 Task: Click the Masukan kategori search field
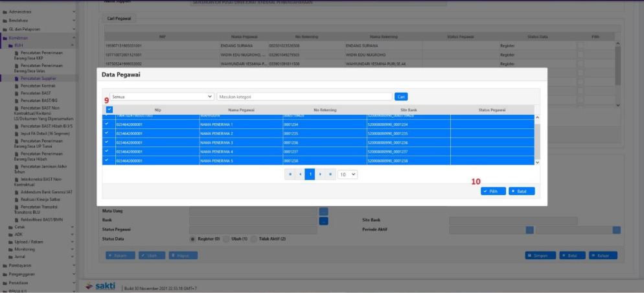[305, 97]
